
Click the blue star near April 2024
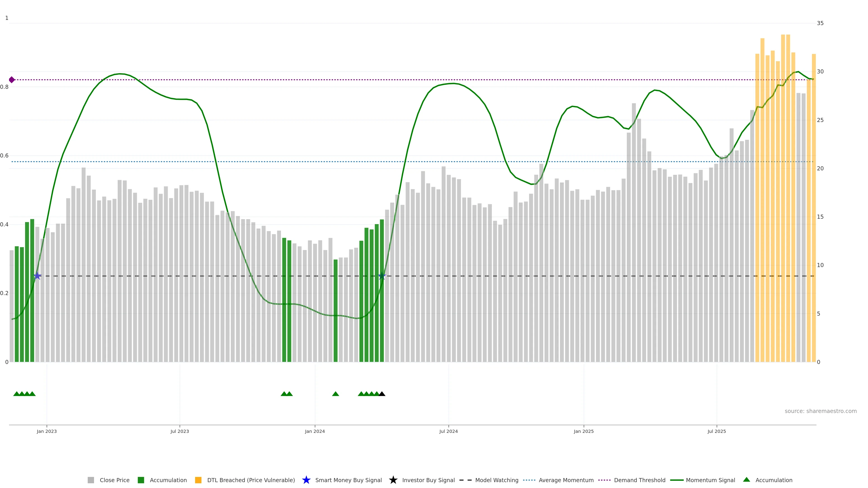tap(382, 276)
